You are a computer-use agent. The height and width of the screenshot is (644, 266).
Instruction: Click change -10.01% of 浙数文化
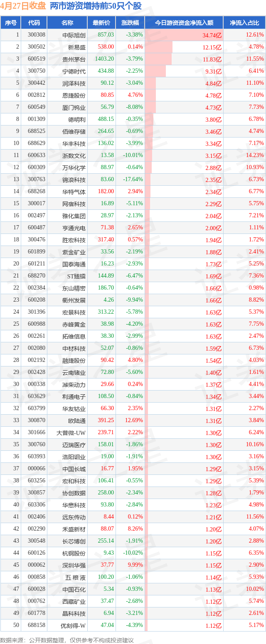pyautogui.click(x=133, y=155)
